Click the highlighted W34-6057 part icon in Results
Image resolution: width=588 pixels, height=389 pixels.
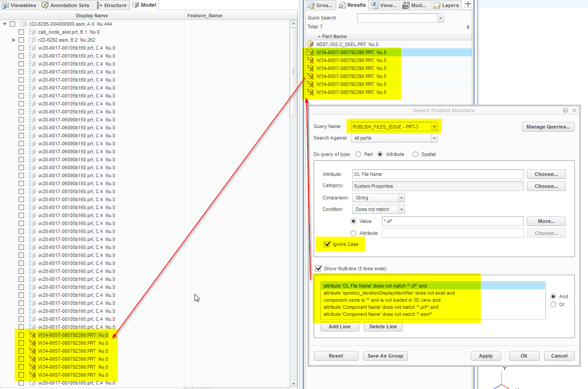[x=310, y=52]
